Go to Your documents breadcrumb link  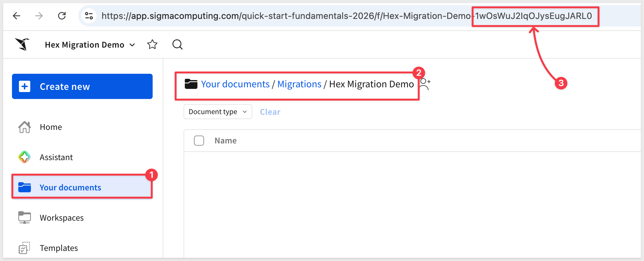[235, 84]
